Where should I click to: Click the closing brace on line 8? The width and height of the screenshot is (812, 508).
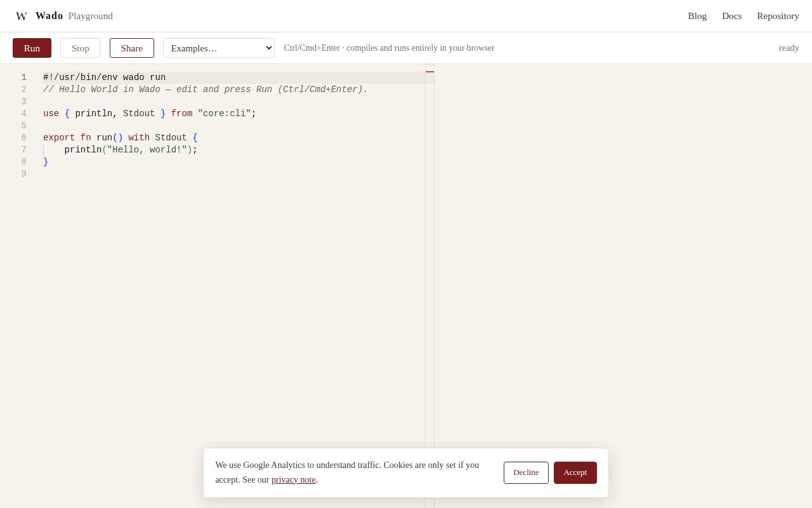[46, 162]
